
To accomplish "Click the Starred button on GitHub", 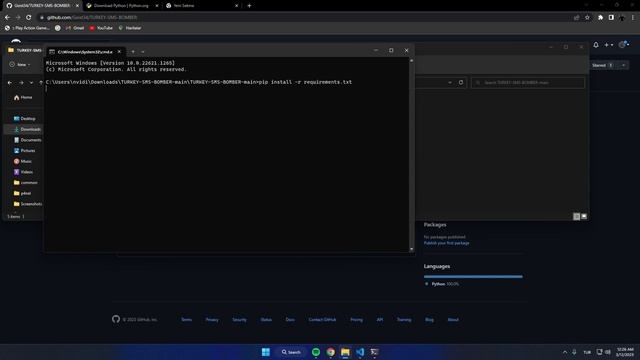I will coord(602,65).
